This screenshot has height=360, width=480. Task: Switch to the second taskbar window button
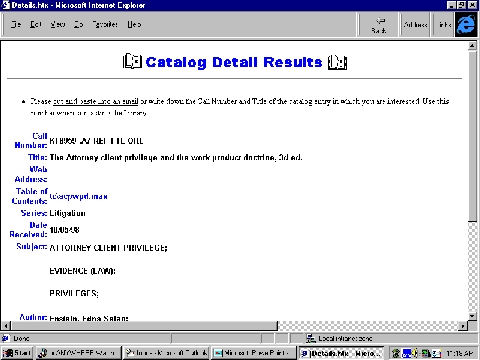coord(78,353)
